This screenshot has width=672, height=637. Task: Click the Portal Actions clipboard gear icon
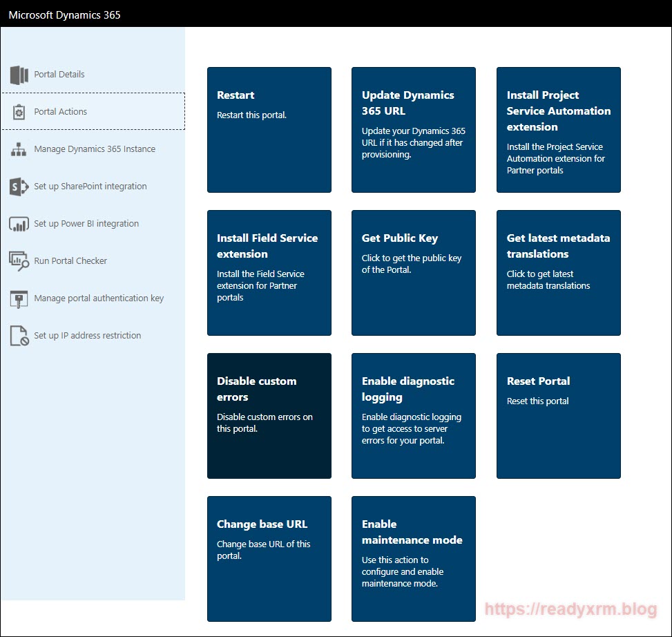pos(19,112)
